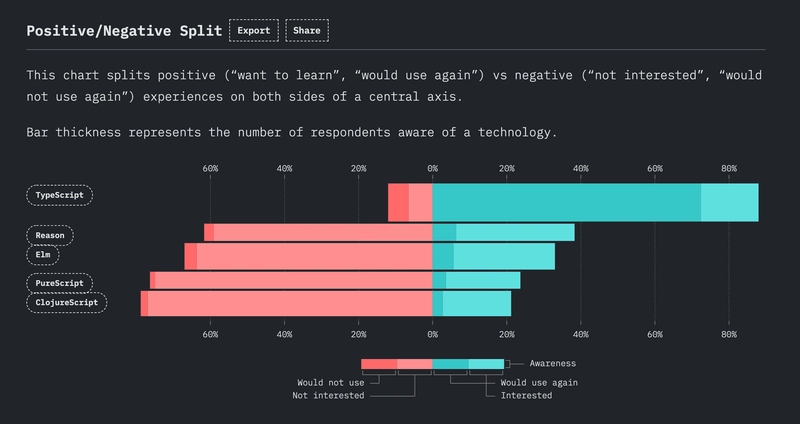Select the ClojureScript label pill

[67, 303]
